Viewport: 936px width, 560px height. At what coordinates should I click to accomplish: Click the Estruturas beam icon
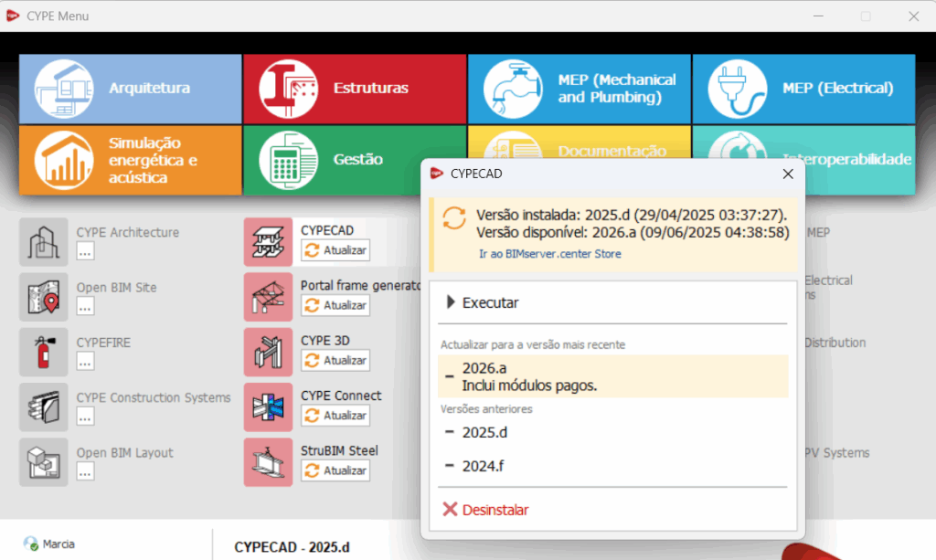288,89
